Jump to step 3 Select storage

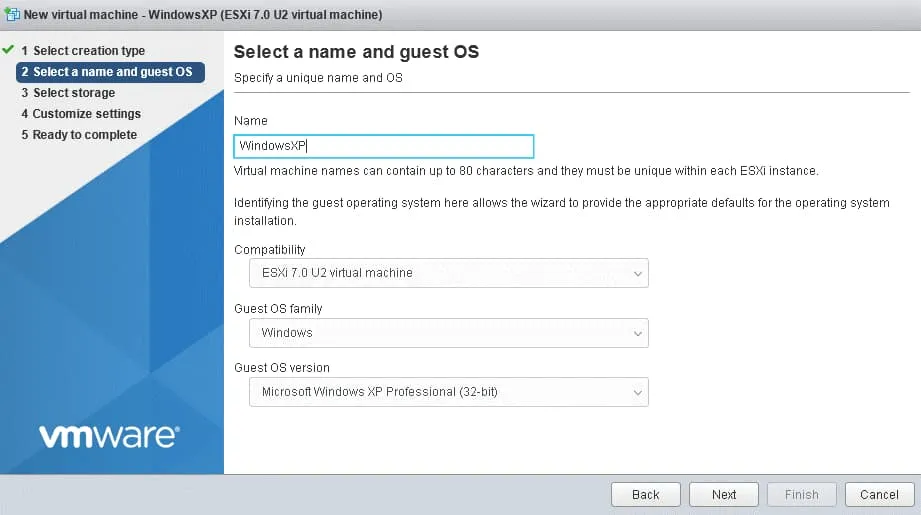(73, 93)
